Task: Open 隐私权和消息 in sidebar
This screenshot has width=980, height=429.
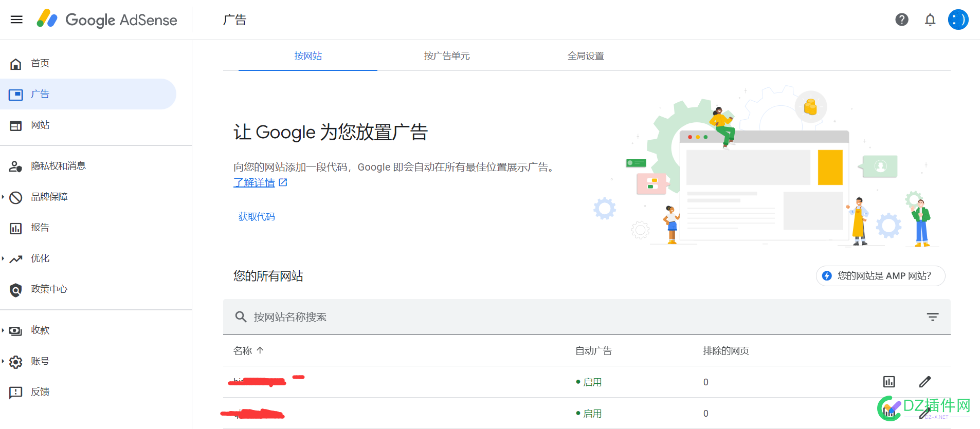Action: pos(58,166)
